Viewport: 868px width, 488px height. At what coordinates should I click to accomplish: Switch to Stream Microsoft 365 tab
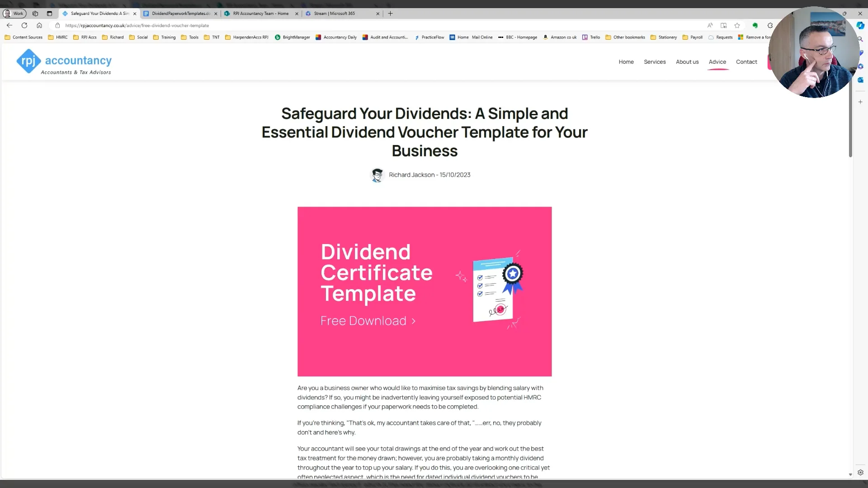[335, 14]
